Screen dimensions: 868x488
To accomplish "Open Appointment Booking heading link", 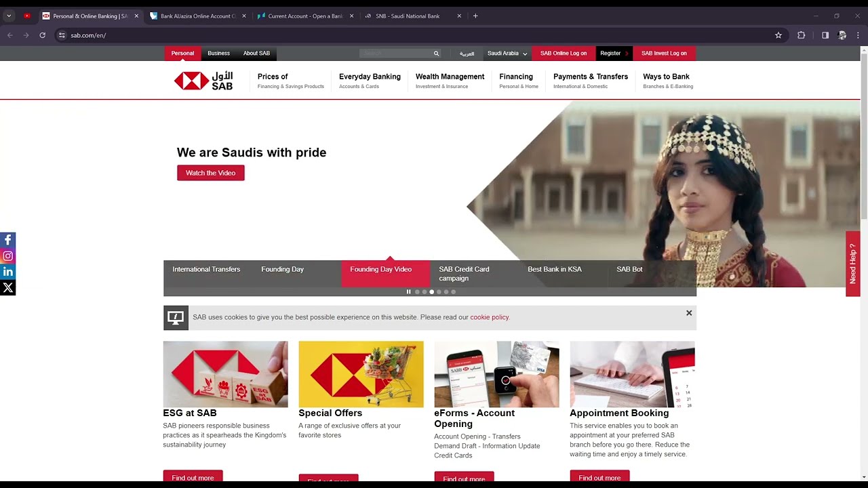I will pyautogui.click(x=619, y=413).
